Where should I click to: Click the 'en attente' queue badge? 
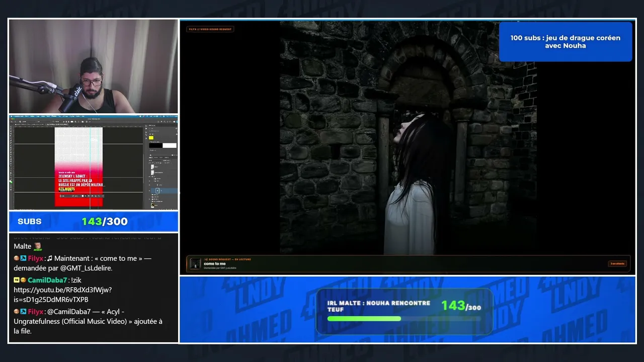pyautogui.click(x=617, y=263)
